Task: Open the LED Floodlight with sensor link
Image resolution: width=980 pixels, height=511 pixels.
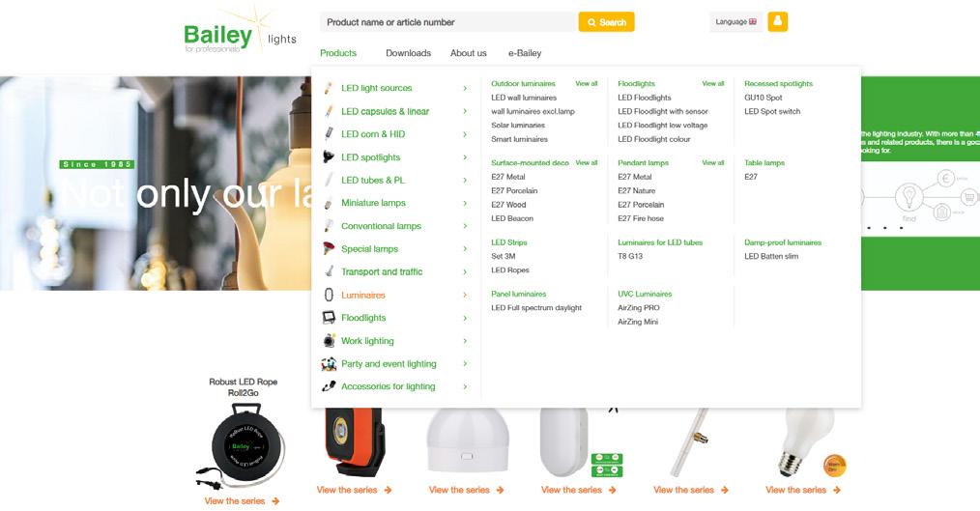Action: click(662, 111)
